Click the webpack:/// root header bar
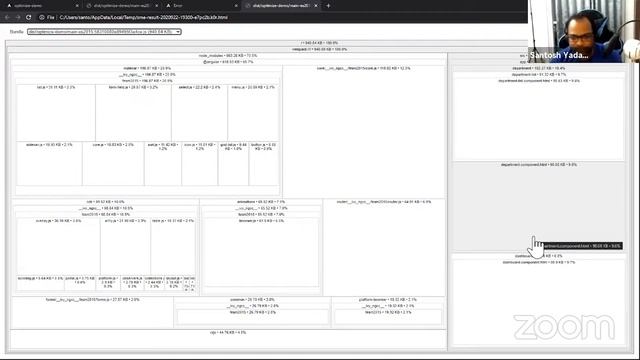 pos(319,49)
